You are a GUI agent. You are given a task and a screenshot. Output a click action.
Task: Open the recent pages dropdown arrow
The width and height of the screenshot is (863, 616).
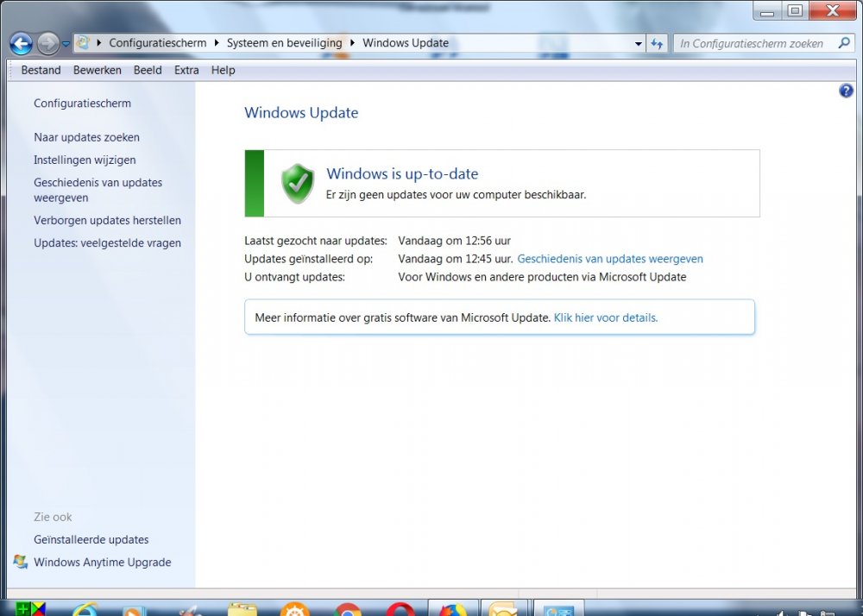point(66,44)
